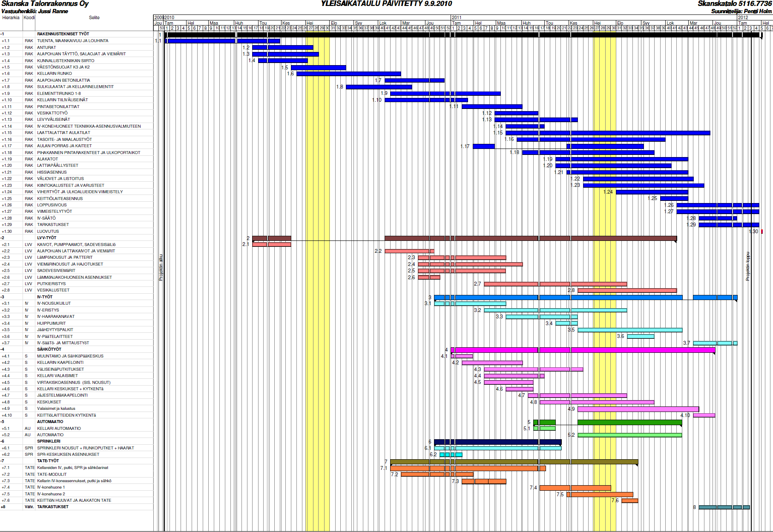Select the ANTURAT task name
Viewport: 773px width, 532px height.
click(46, 48)
